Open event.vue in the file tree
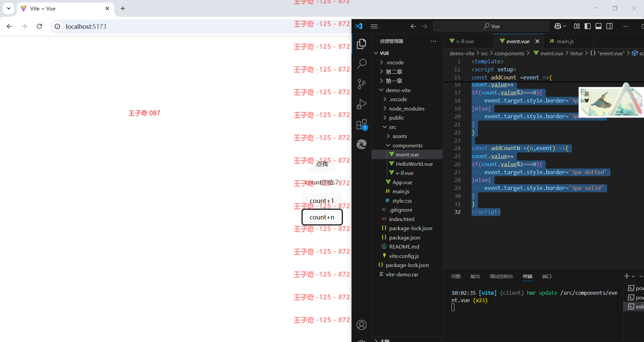 tap(407, 154)
